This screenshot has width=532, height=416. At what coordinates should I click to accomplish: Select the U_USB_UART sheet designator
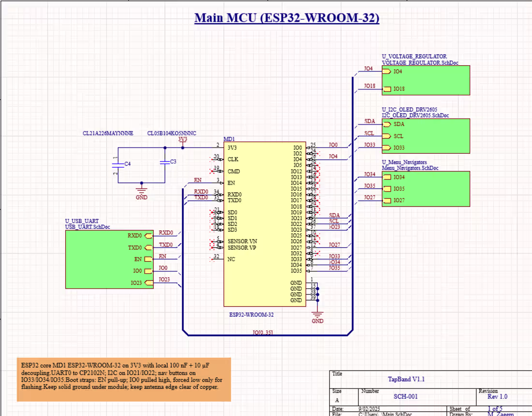coord(82,221)
